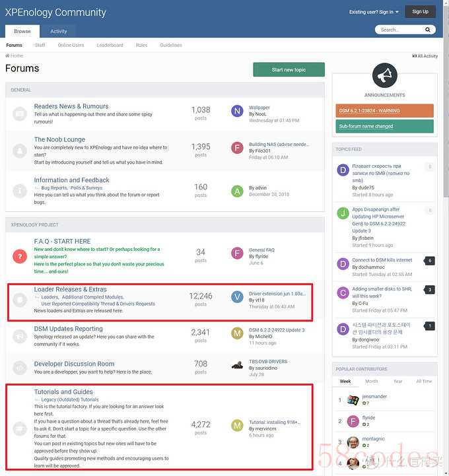
Task: Open Additional Compiled Modules sub-forum link
Action: coord(92,297)
